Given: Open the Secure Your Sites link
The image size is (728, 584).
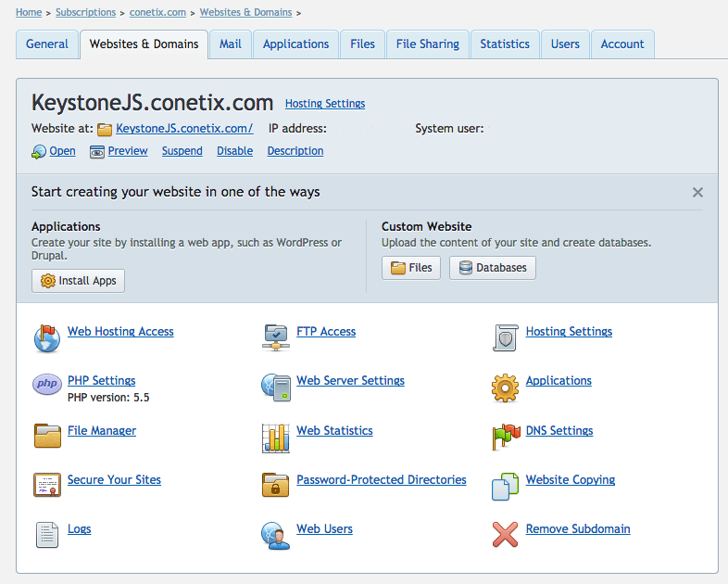Looking at the screenshot, I should point(114,480).
